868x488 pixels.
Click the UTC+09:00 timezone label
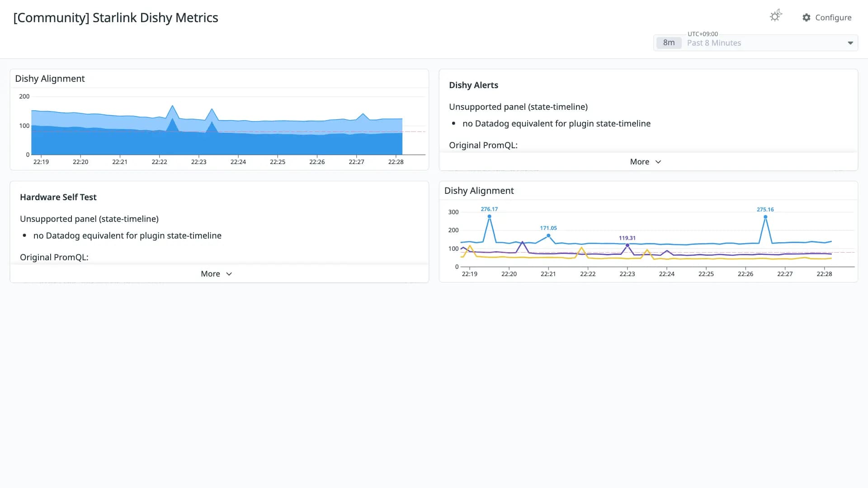(703, 34)
